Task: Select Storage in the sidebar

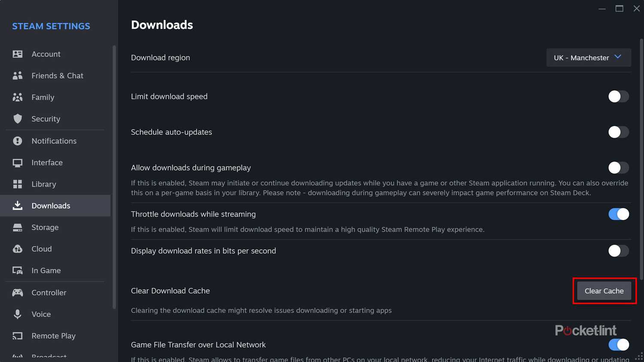Action: [x=46, y=227]
